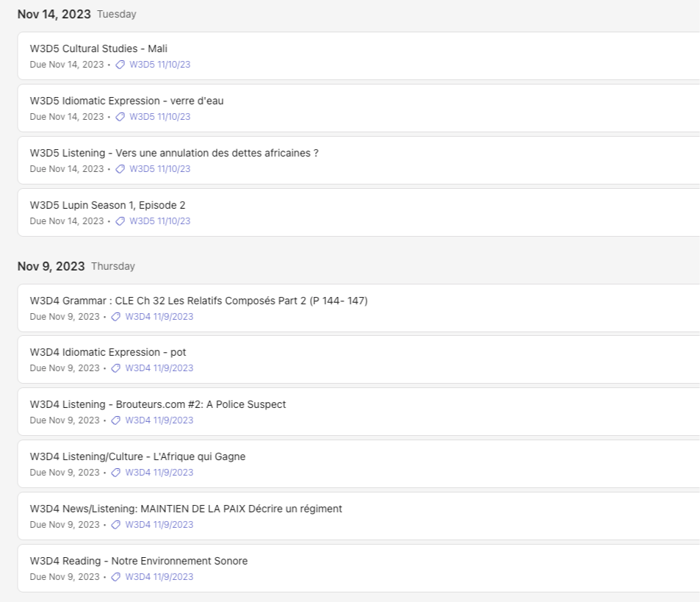
Task: Click Due Nov 9, 2023 under Notre Environnement Sonore
Action: (x=65, y=578)
